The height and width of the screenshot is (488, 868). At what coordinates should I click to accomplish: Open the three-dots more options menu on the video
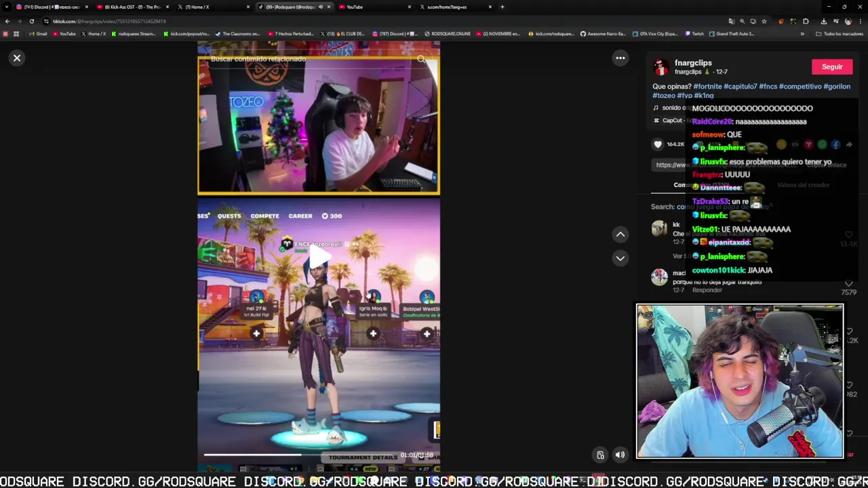620,58
